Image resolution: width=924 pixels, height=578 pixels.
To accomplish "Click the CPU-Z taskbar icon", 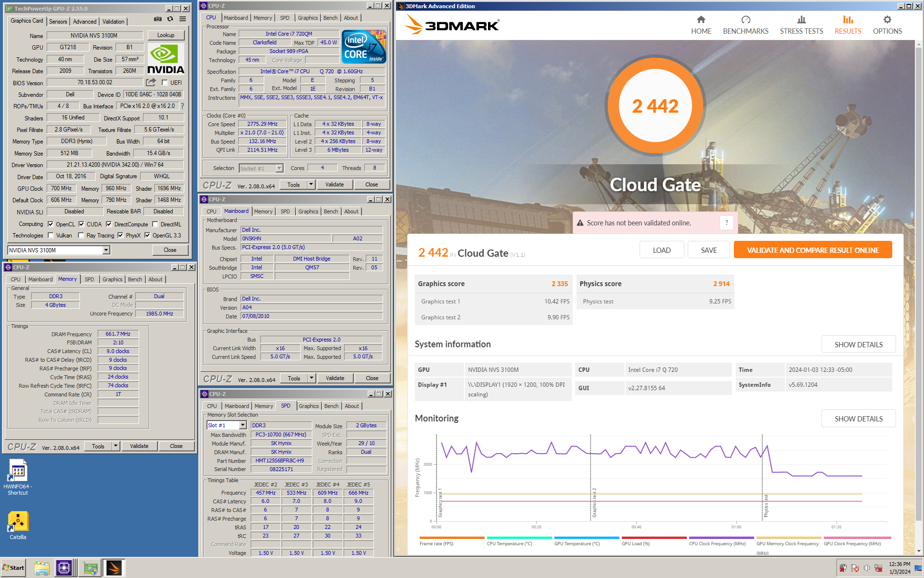I will (64, 568).
